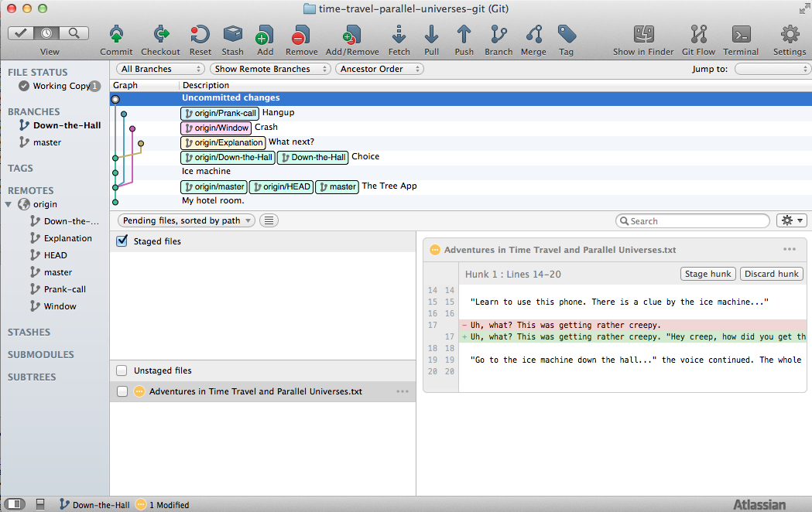Check the Adventures in Time Travel file checkbox

pyautogui.click(x=122, y=391)
